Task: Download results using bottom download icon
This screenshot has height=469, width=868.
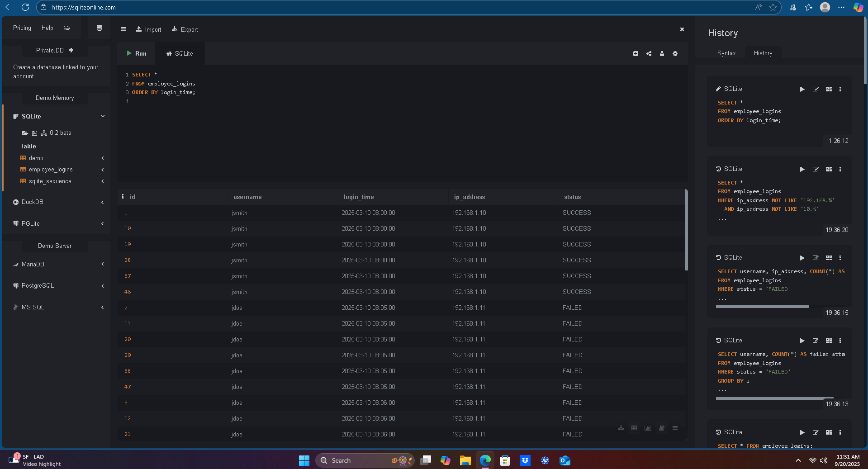Action: (x=621, y=428)
